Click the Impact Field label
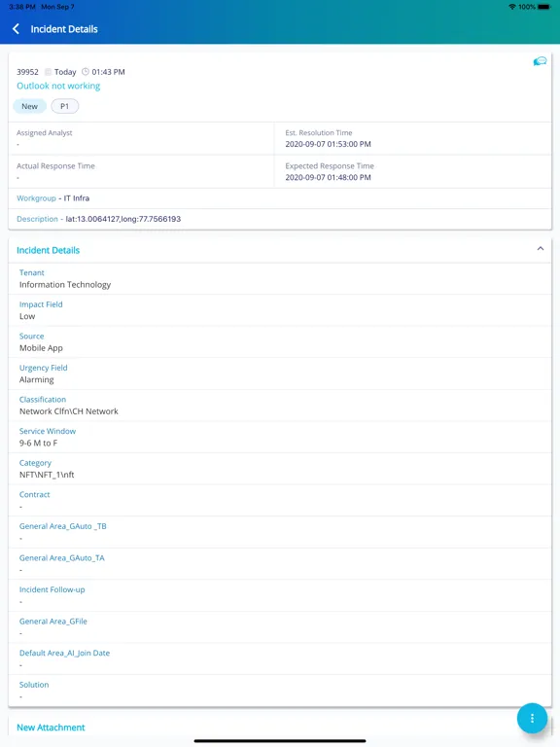 [x=41, y=304]
